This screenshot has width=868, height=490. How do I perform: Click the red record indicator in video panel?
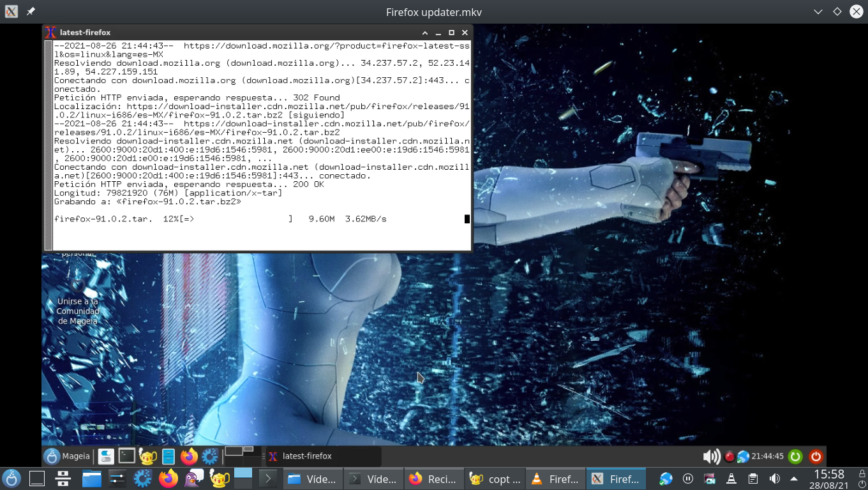pos(730,457)
